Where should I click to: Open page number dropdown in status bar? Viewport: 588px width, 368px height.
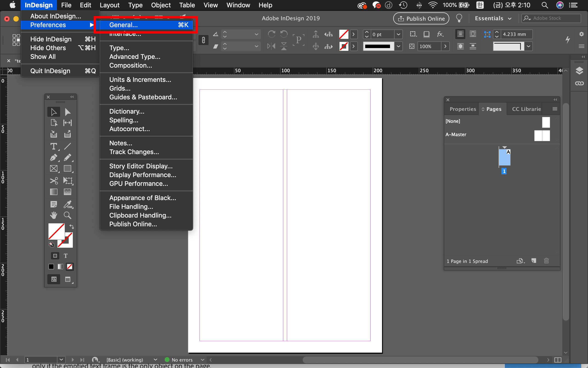coord(61,359)
